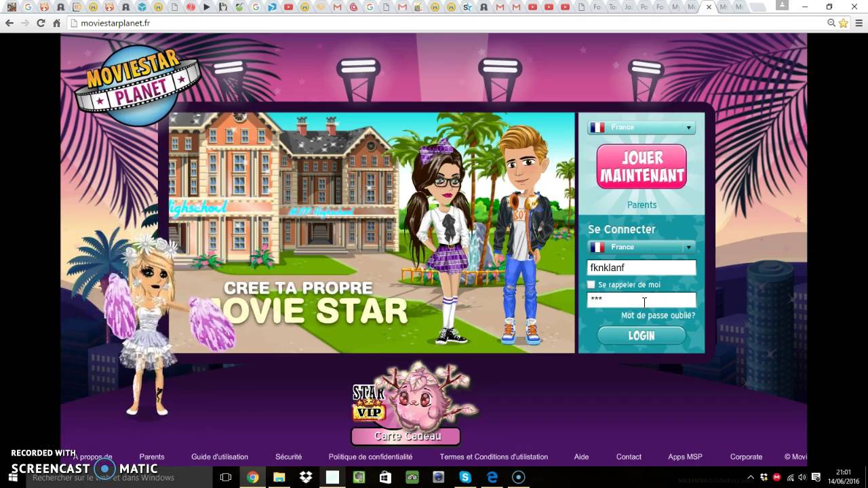Viewport: 868px width, 488px height.
Task: Open Sécurité footer link
Action: coord(289,457)
